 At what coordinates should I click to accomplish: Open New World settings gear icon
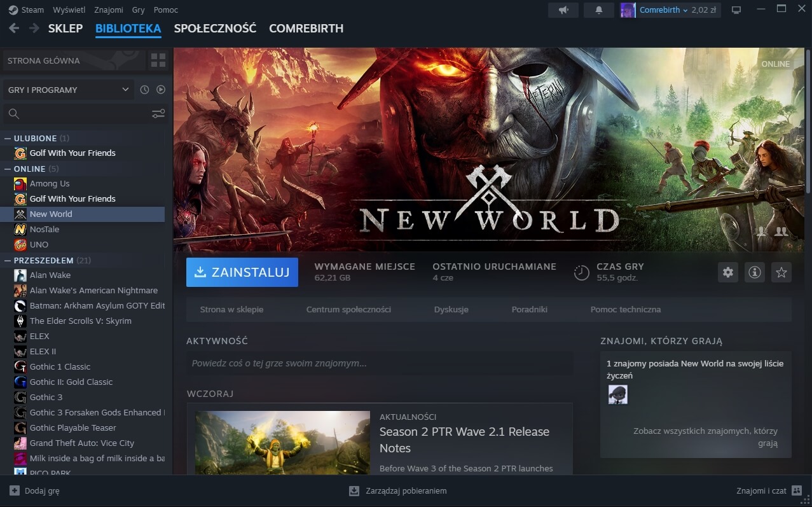coord(727,272)
